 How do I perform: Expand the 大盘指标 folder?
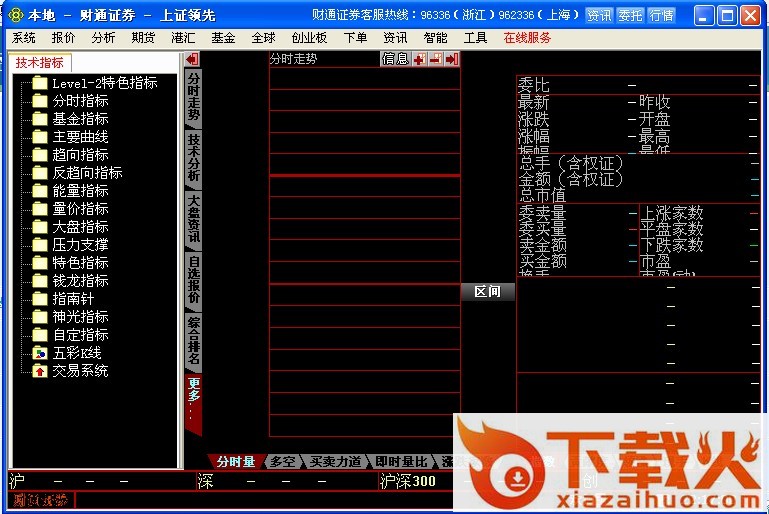(40, 227)
